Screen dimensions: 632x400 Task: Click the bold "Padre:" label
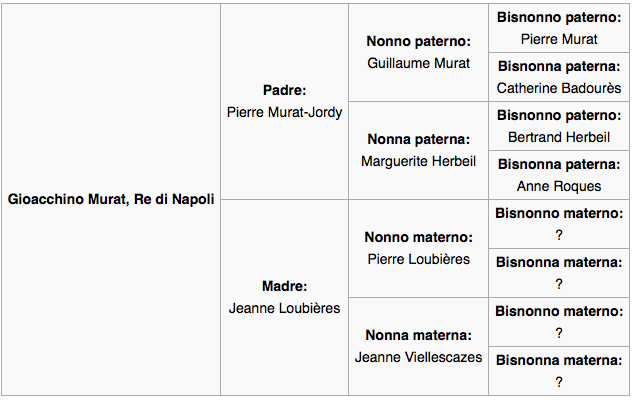(285, 90)
